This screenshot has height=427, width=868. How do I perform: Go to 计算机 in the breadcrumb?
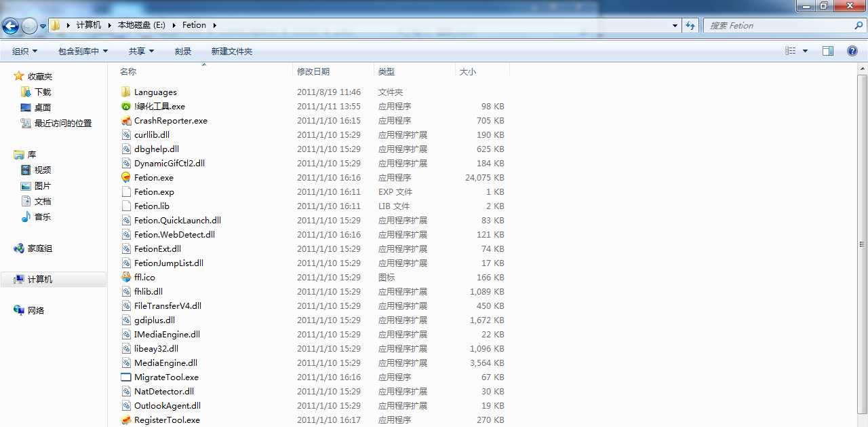tap(89, 25)
